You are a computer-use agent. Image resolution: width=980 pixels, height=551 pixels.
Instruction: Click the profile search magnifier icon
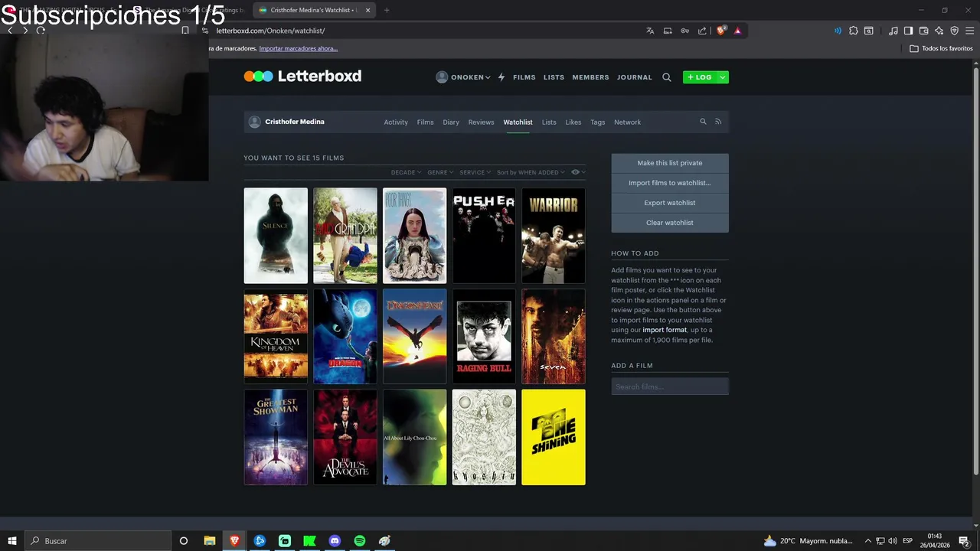coord(703,122)
